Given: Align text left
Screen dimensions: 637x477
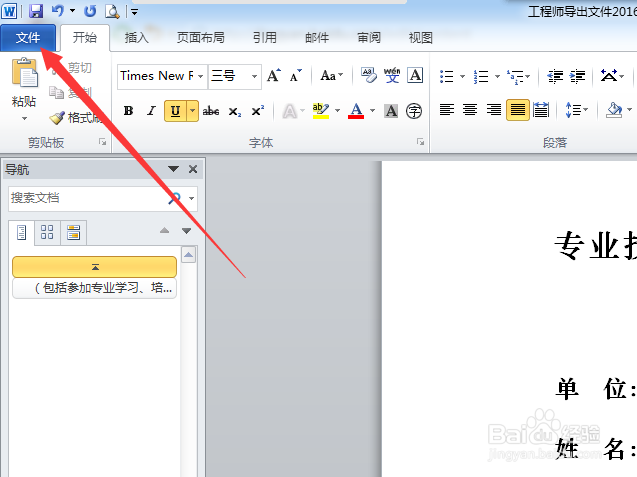Looking at the screenshot, I should point(447,110).
